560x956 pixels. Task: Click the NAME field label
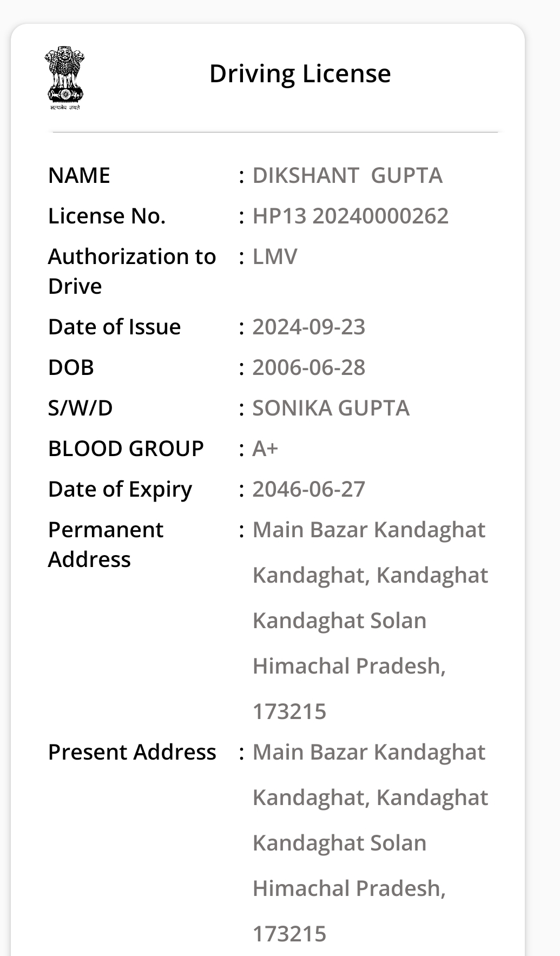click(79, 175)
